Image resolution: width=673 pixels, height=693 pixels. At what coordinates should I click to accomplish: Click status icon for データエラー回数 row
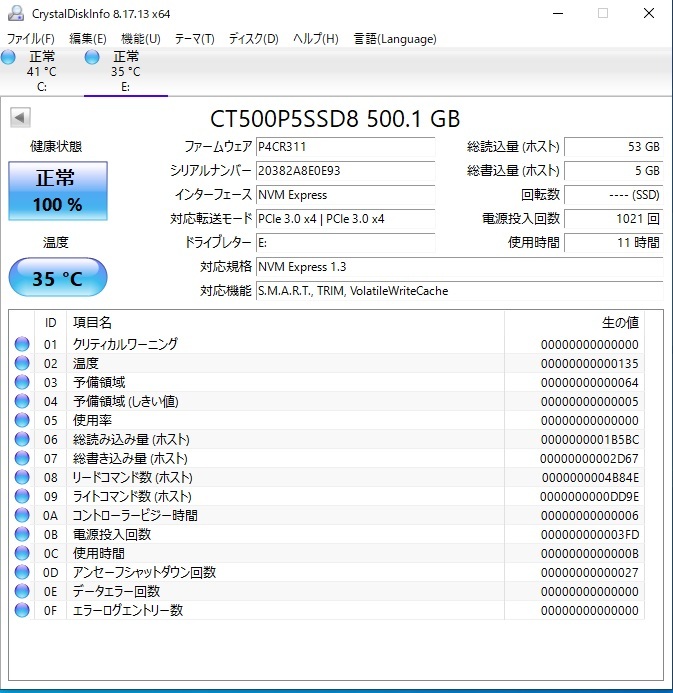(22, 591)
